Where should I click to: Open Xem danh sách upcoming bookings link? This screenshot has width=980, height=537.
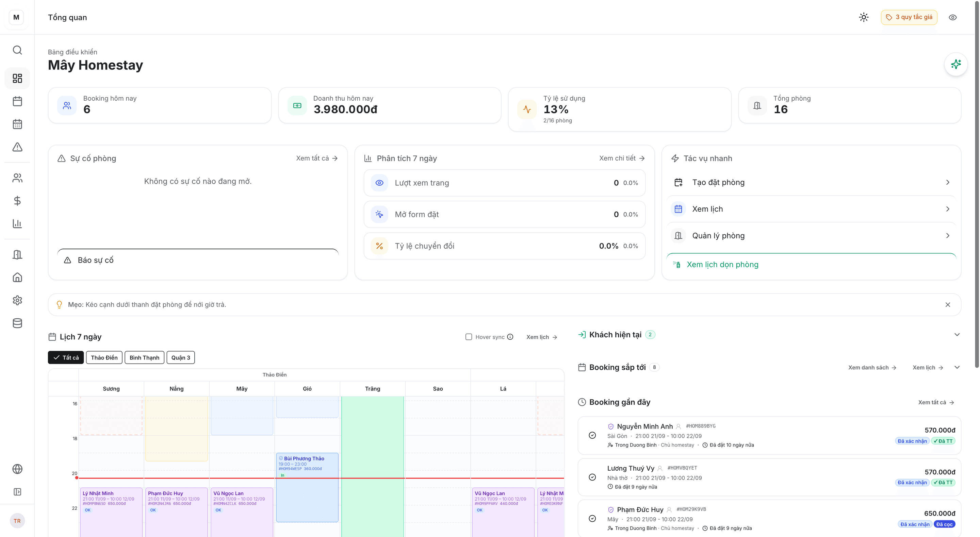point(872,368)
